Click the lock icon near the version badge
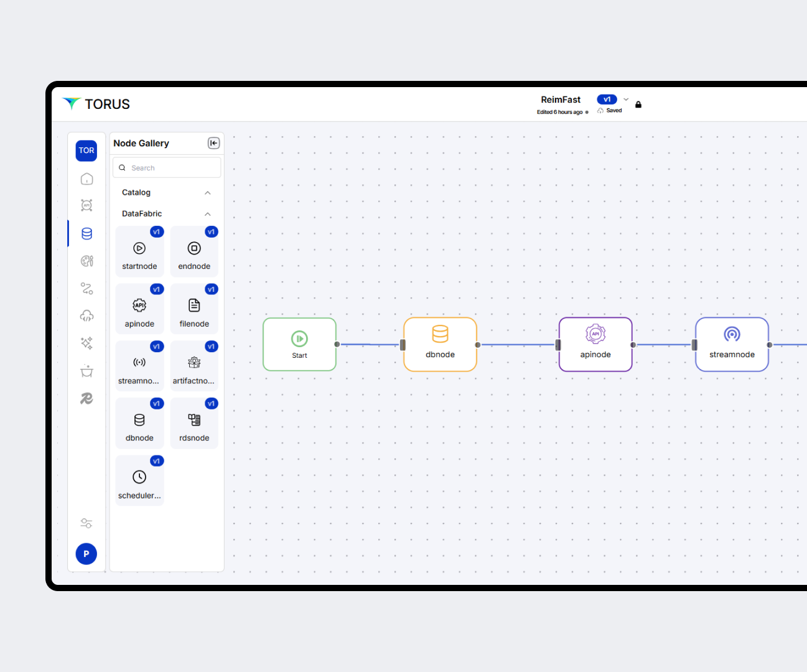This screenshot has width=807, height=672. pyautogui.click(x=638, y=105)
